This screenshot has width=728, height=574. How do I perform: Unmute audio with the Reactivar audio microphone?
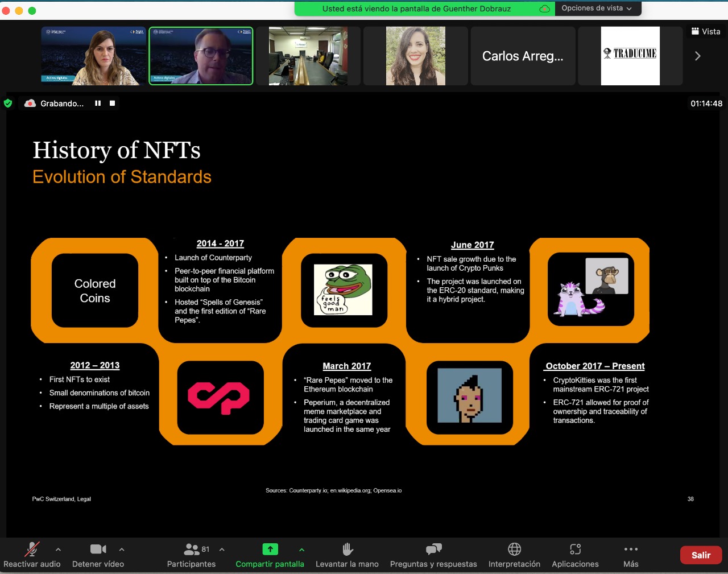[x=32, y=555]
